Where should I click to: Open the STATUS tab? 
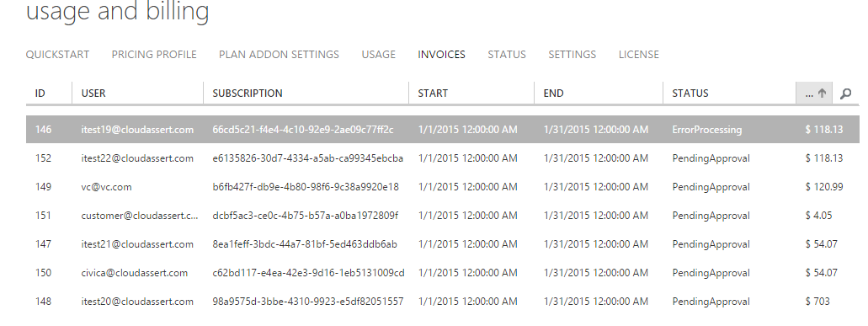[507, 54]
